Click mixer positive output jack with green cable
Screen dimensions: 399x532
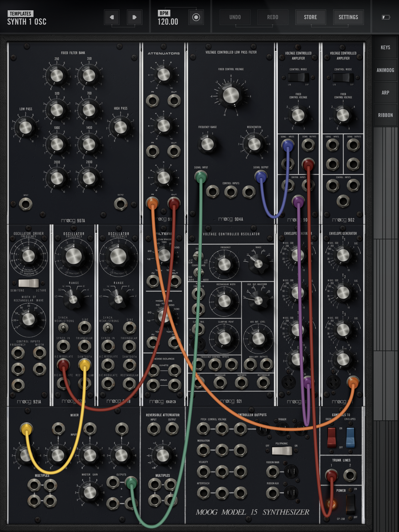coord(131,482)
